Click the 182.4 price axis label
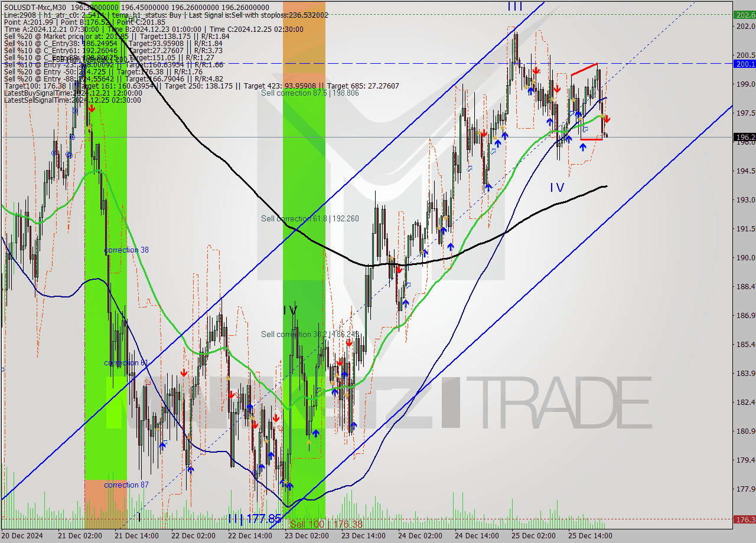Screen dimensions: 756x543 click(745, 402)
